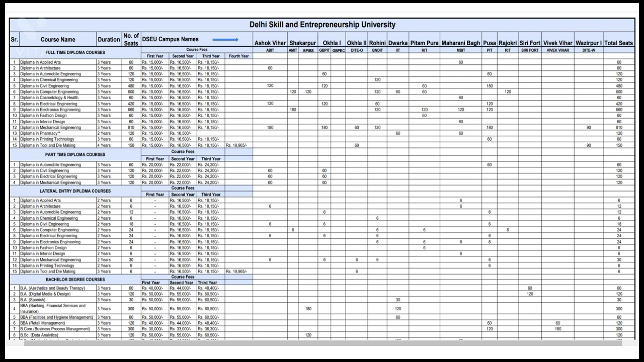
Task: Select the Duration column header
Action: tap(109, 40)
